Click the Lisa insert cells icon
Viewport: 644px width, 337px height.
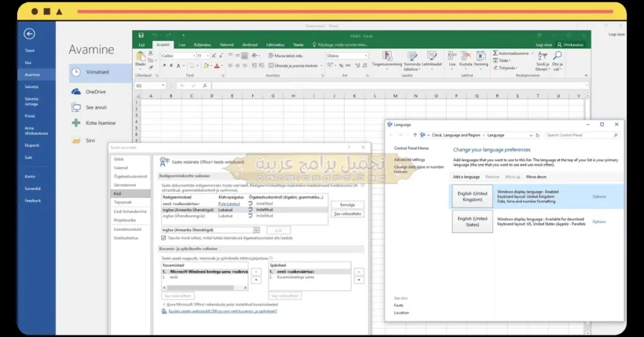[452, 56]
